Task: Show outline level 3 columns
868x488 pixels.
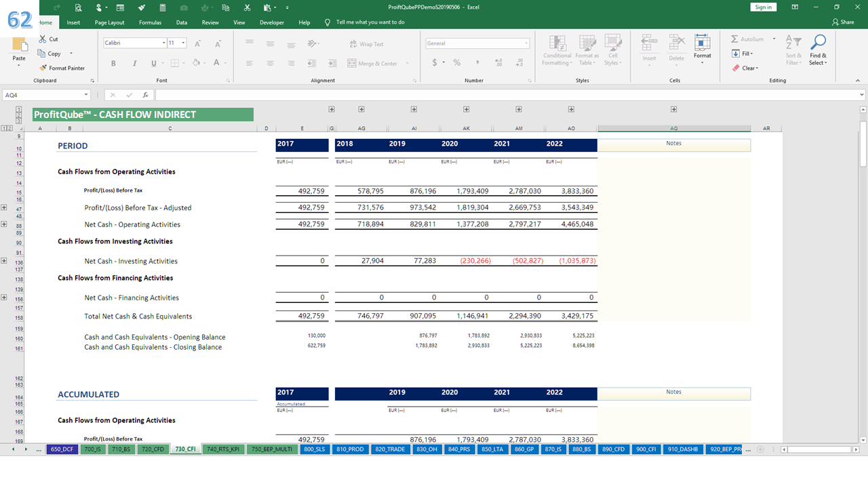Action: click(18, 121)
